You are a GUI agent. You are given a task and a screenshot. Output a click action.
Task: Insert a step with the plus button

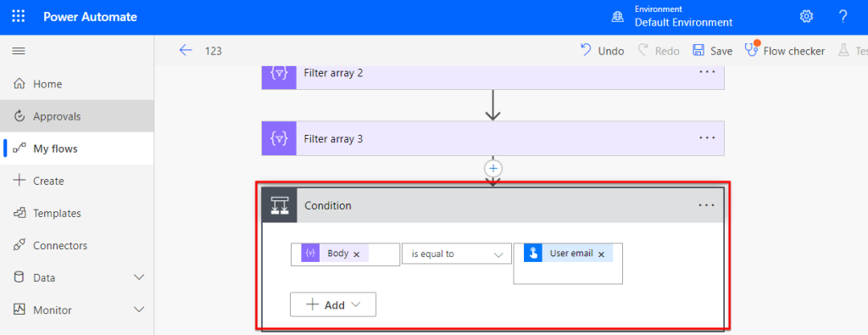pos(492,168)
